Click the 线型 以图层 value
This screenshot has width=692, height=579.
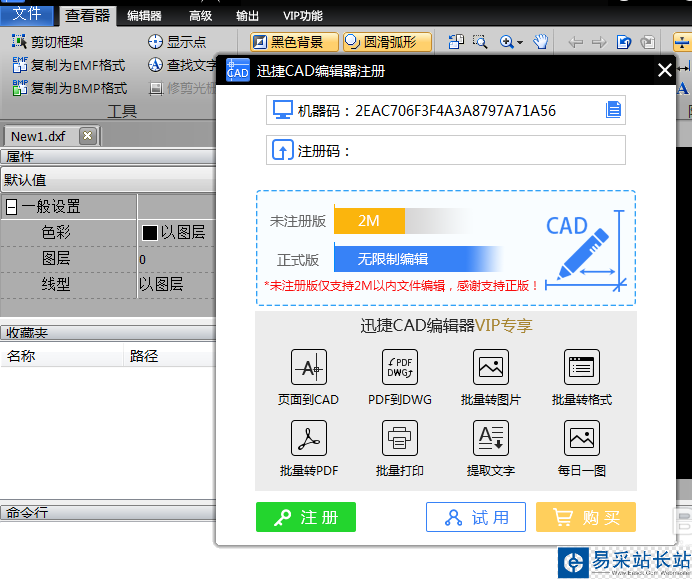coord(177,285)
